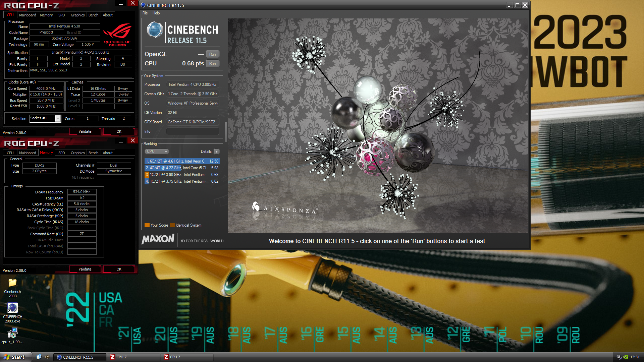Minimize the bottom CPU-Z Memory window
Image resolution: width=644 pixels, height=362 pixels.
(x=121, y=142)
